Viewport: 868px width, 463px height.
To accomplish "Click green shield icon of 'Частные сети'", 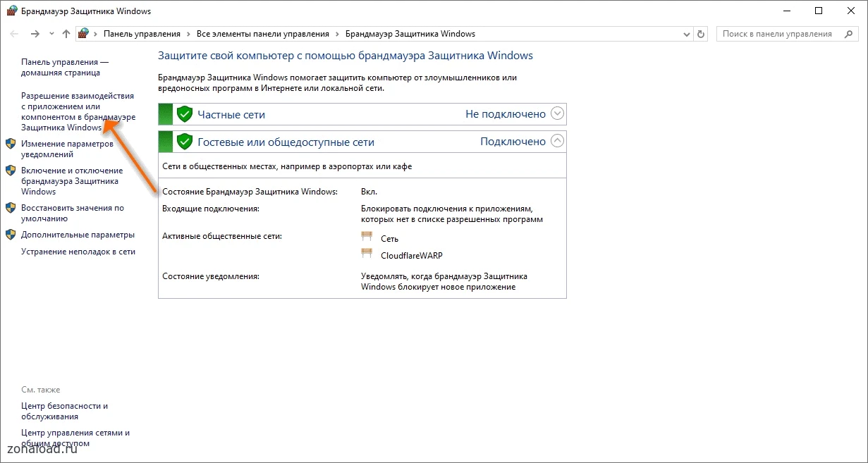I will click(x=185, y=114).
